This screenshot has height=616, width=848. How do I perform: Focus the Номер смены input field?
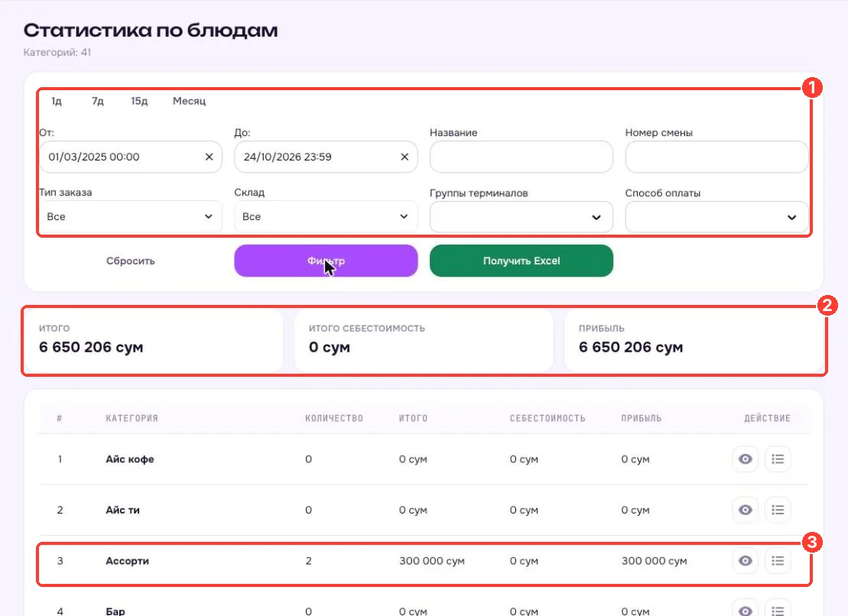coord(716,157)
